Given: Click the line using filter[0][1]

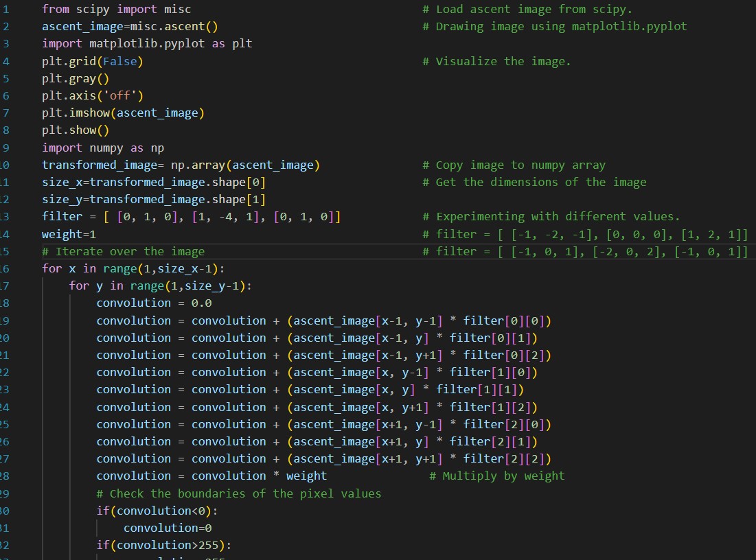Looking at the screenshot, I should click(317, 338).
